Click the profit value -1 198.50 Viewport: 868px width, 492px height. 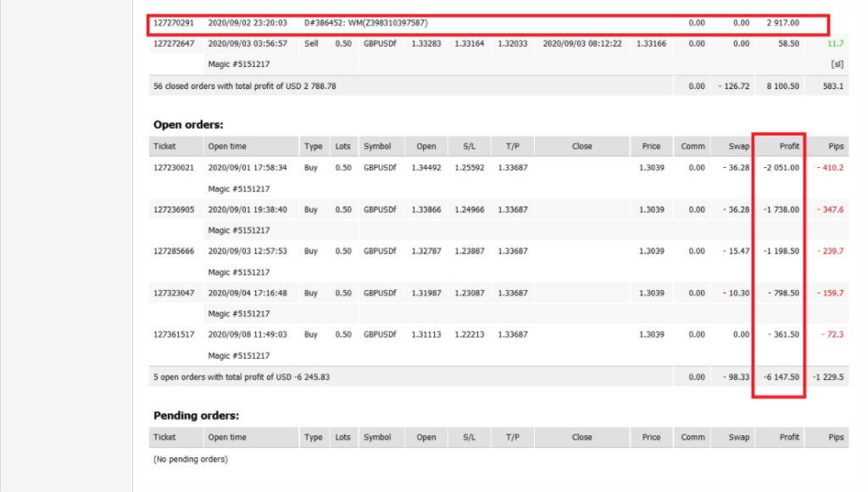[781, 252]
